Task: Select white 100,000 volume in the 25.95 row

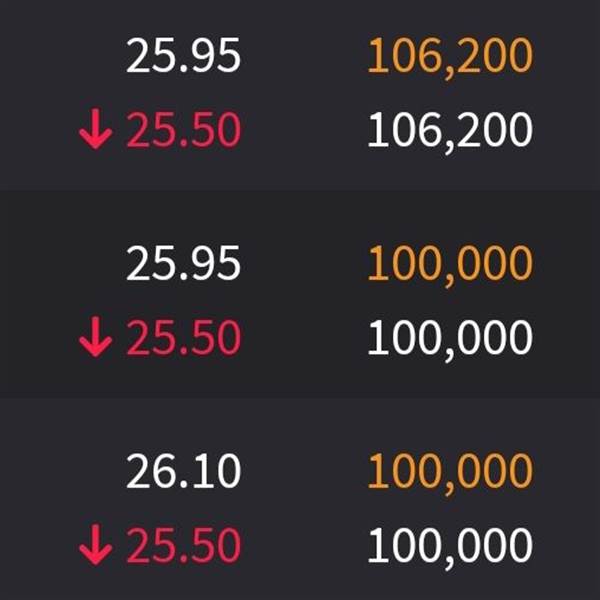Action: click(x=449, y=339)
